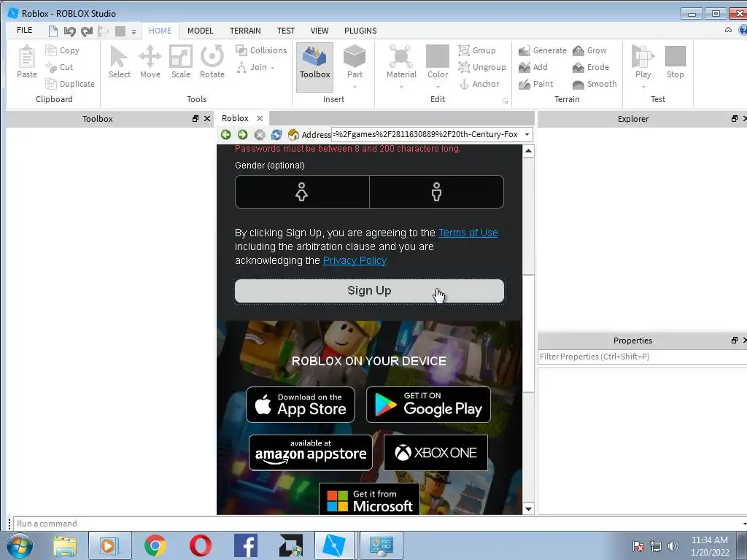Viewport: 747px width, 560px height.
Task: Switch to the VIEW ribbon tab
Action: pyautogui.click(x=320, y=31)
